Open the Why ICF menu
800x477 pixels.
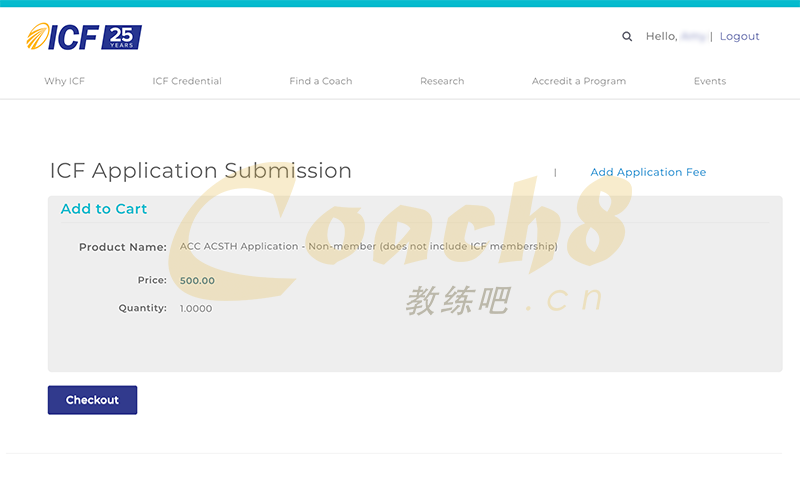tap(64, 81)
